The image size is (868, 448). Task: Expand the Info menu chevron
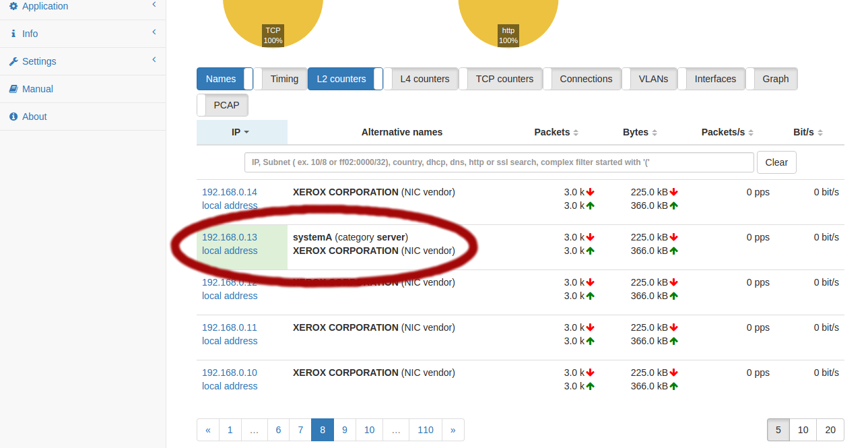[154, 32]
